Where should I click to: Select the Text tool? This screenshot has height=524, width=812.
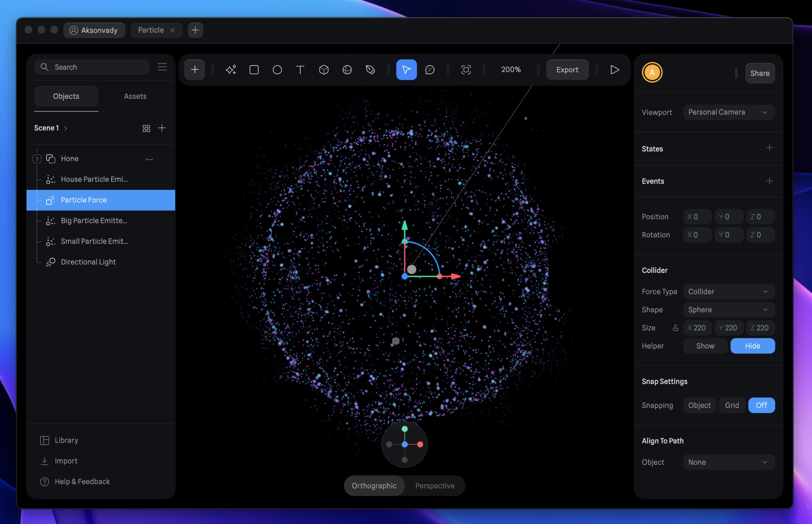click(300, 69)
